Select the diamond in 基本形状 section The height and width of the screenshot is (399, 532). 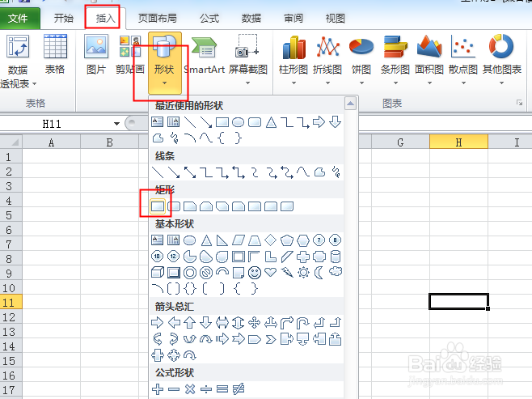(x=270, y=240)
